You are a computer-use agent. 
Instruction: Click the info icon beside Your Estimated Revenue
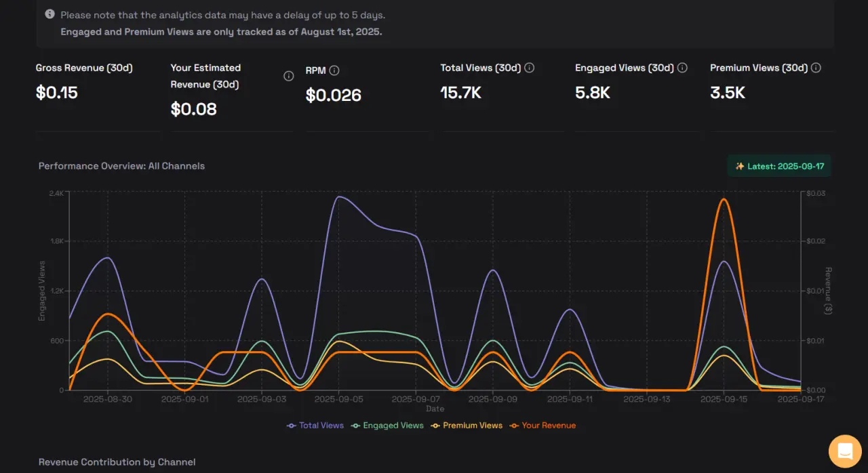coord(288,76)
